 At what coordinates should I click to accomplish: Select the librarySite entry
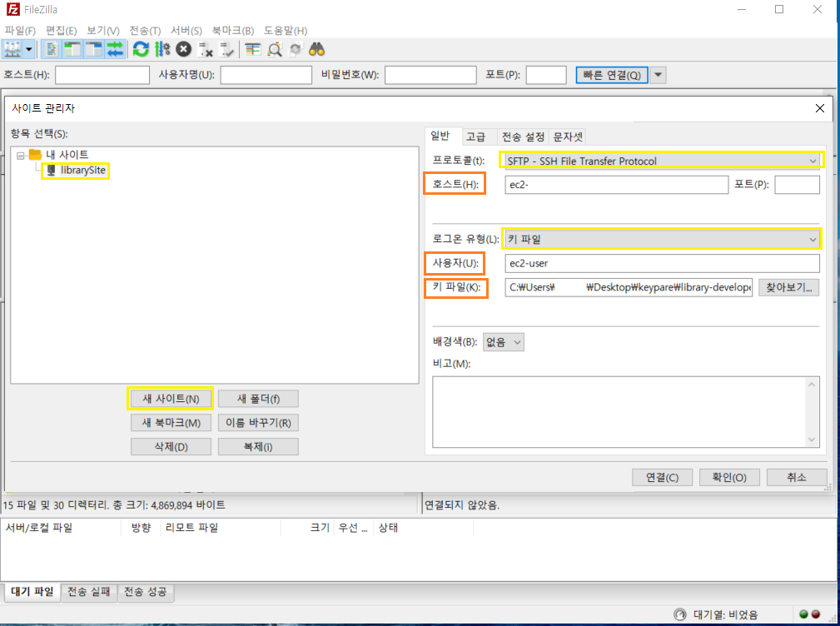point(83,171)
